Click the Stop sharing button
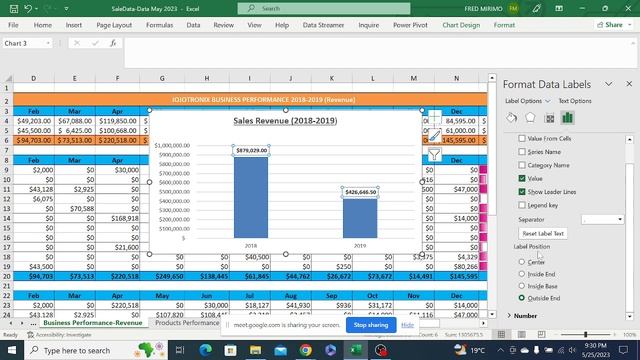Viewport: 640px width, 360px height. coord(371,325)
